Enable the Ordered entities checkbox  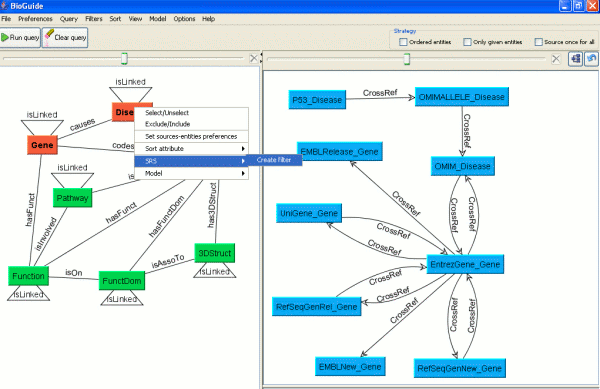[x=403, y=42]
